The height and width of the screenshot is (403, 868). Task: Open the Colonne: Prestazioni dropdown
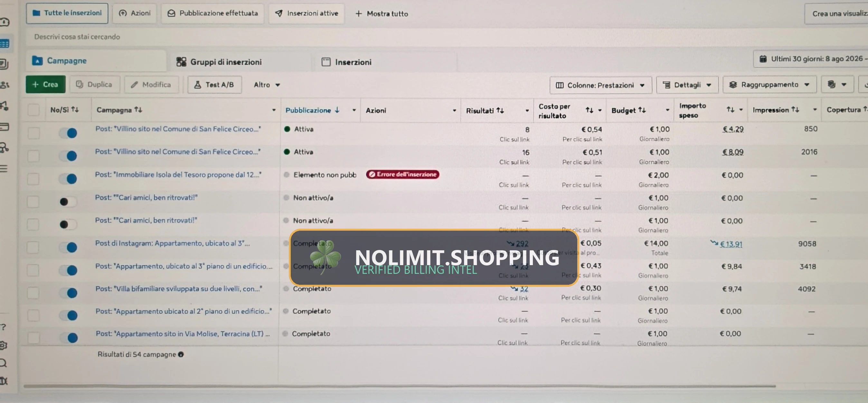click(x=600, y=85)
